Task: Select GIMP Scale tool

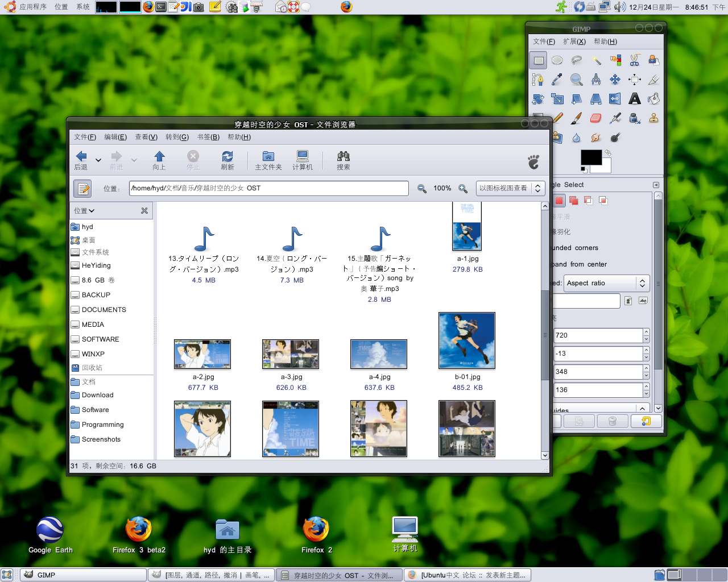Action: [557, 99]
